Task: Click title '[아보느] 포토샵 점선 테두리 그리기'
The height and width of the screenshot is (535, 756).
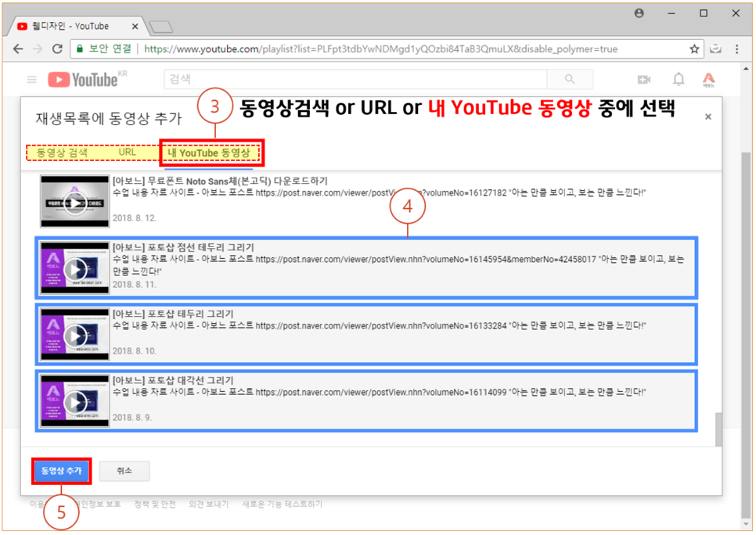Action: [x=183, y=248]
